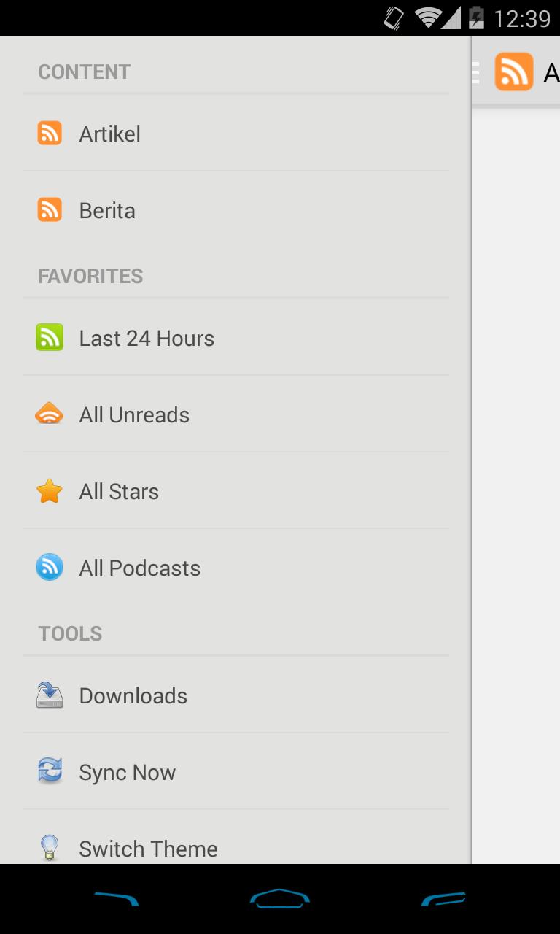Select All Podcasts entry
This screenshot has width=560, height=934.
click(139, 568)
